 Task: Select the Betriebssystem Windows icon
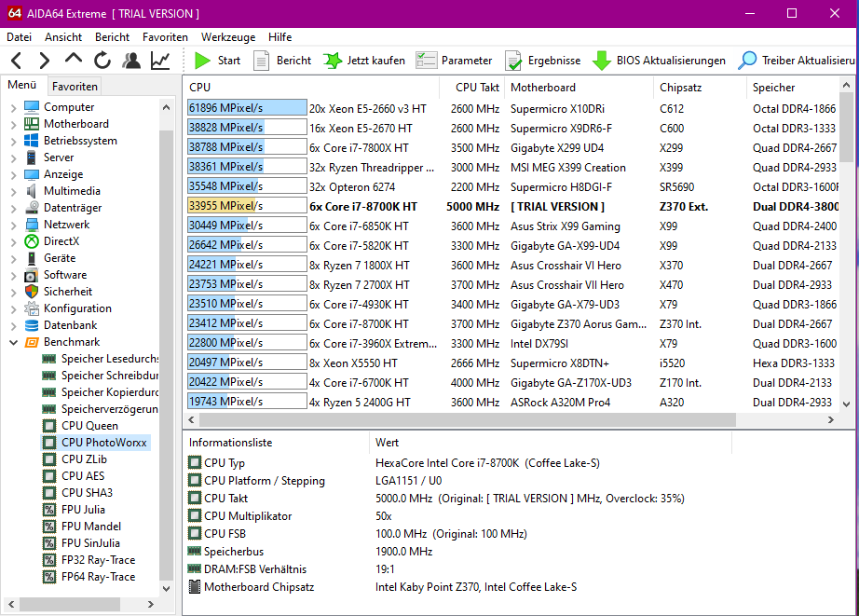click(x=32, y=141)
